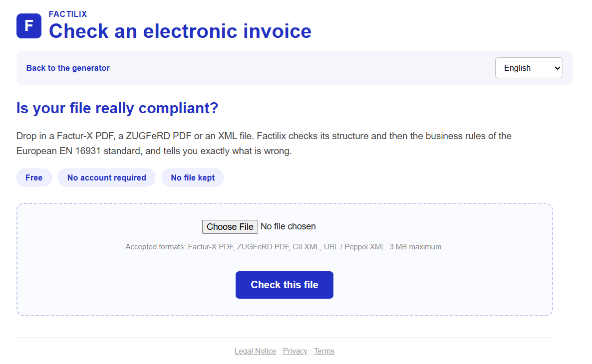Click the description paragraph about Factur-X PDF

tap(264, 143)
